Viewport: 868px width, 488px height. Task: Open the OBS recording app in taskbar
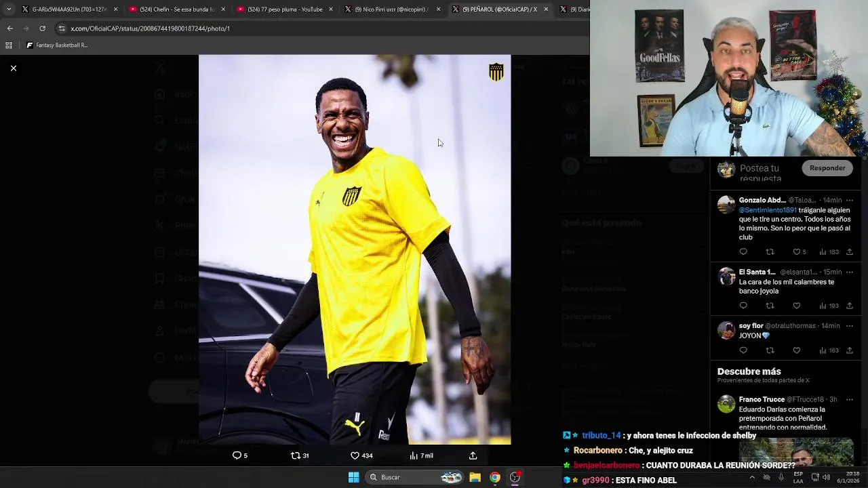tap(515, 477)
